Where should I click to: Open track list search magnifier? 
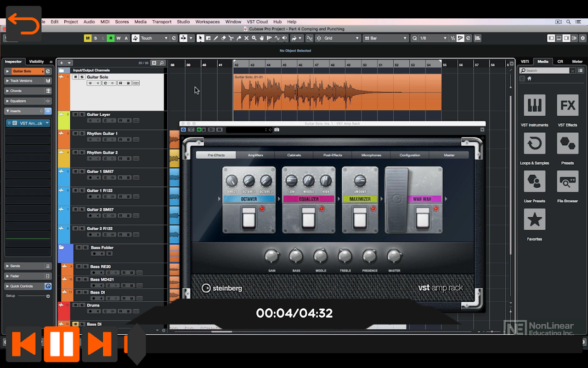click(x=161, y=63)
